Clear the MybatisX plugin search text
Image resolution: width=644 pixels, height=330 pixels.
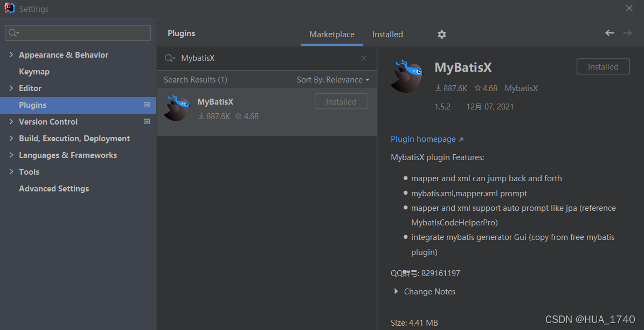pos(363,58)
